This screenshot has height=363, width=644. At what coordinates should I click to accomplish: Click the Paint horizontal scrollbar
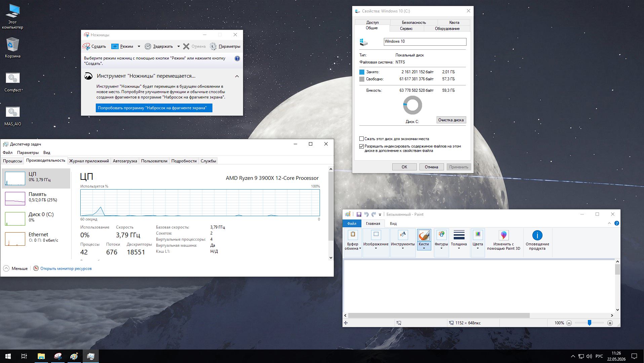[439, 316]
